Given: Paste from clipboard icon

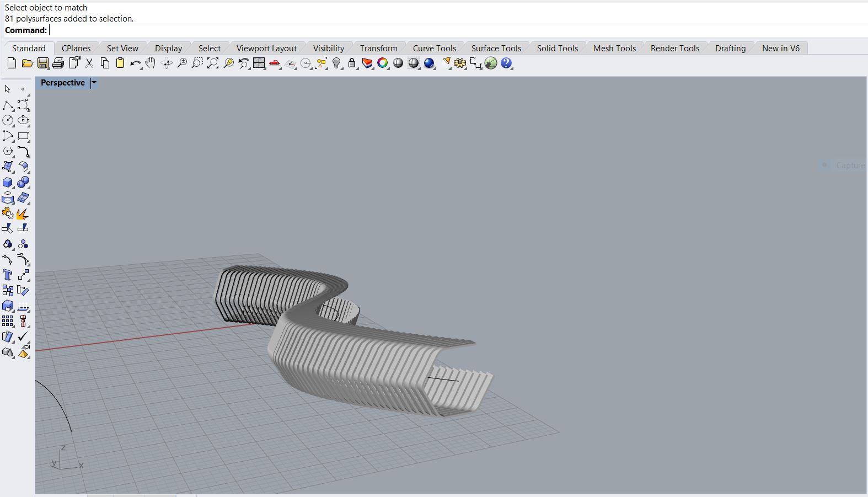Looking at the screenshot, I should [x=120, y=63].
